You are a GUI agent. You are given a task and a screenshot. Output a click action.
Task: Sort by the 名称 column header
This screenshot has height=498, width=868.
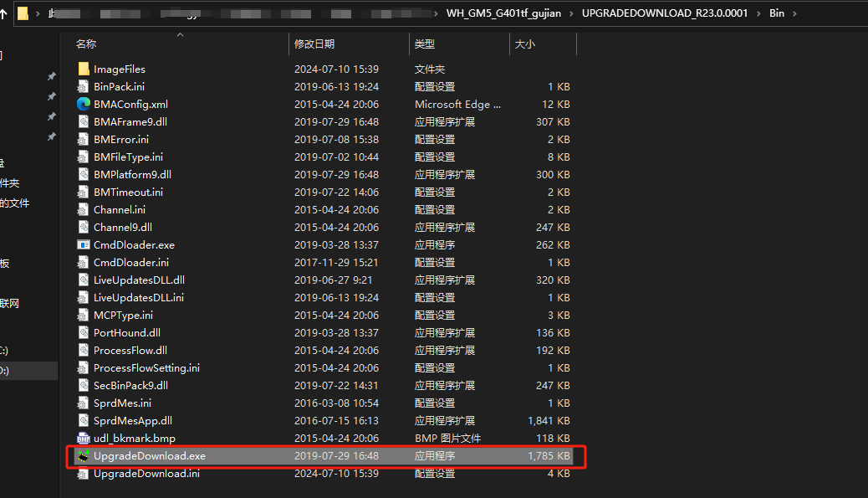(86, 44)
